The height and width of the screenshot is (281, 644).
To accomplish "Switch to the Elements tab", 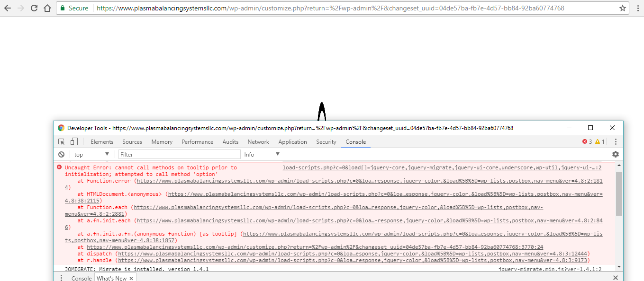I will point(102,142).
